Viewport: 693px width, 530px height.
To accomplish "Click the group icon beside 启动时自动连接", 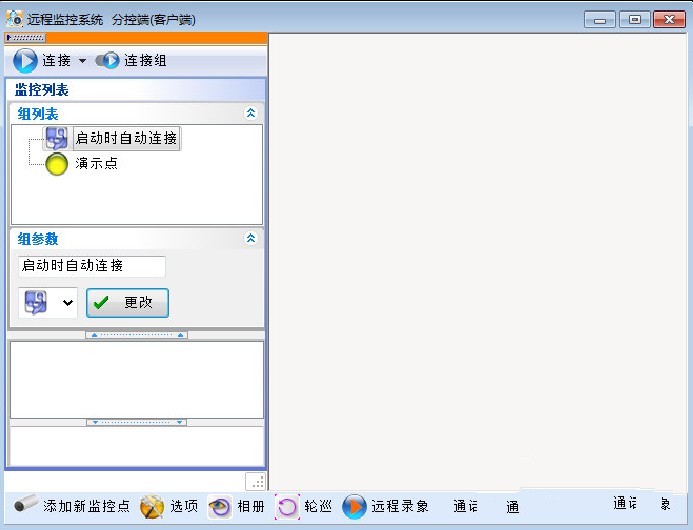I will pyautogui.click(x=57, y=138).
